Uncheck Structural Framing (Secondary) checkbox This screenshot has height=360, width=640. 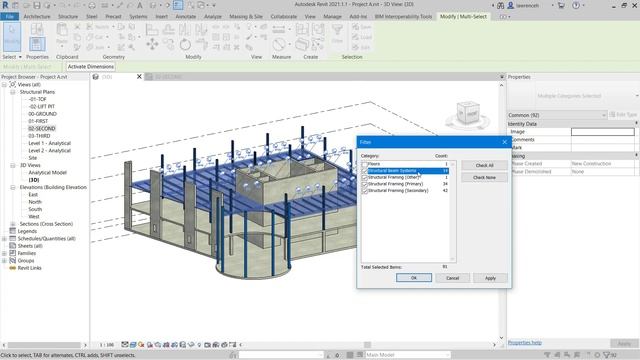coord(364,191)
